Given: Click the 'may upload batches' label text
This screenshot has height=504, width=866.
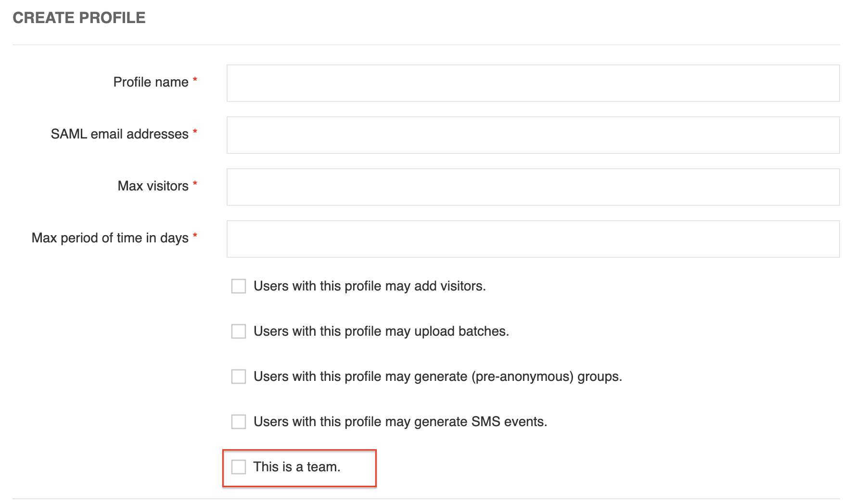Looking at the screenshot, I should click(381, 331).
